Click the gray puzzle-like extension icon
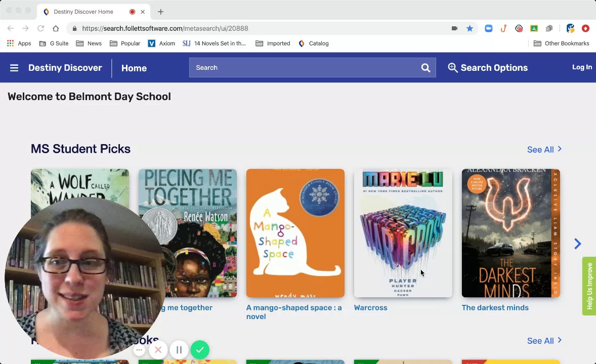This screenshot has width=596, height=364. (549, 28)
